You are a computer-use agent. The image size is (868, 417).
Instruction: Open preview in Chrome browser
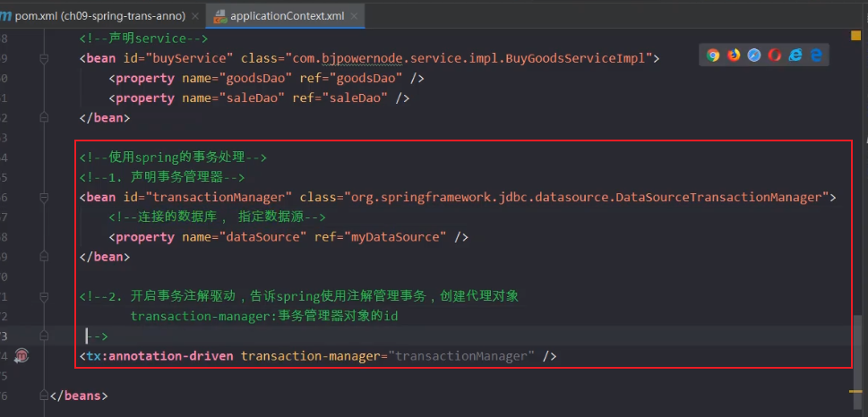pos(713,55)
